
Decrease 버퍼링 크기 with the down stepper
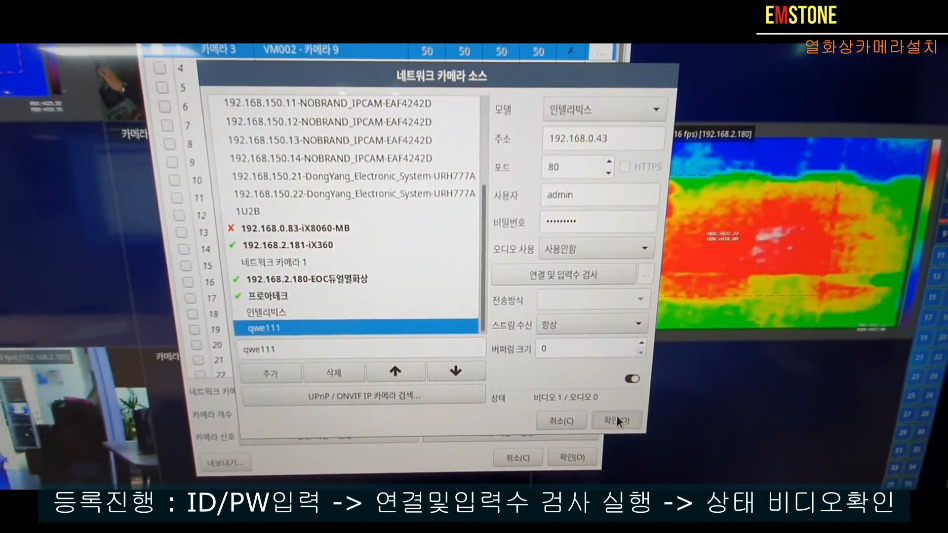click(x=641, y=353)
